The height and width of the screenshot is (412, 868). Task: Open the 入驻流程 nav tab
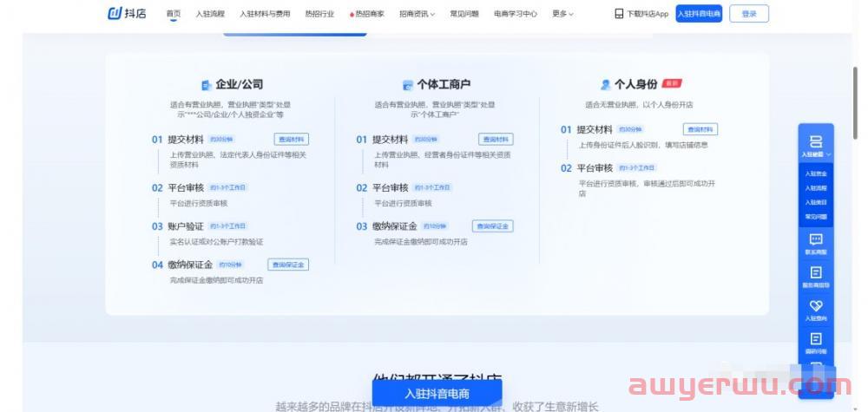[210, 14]
